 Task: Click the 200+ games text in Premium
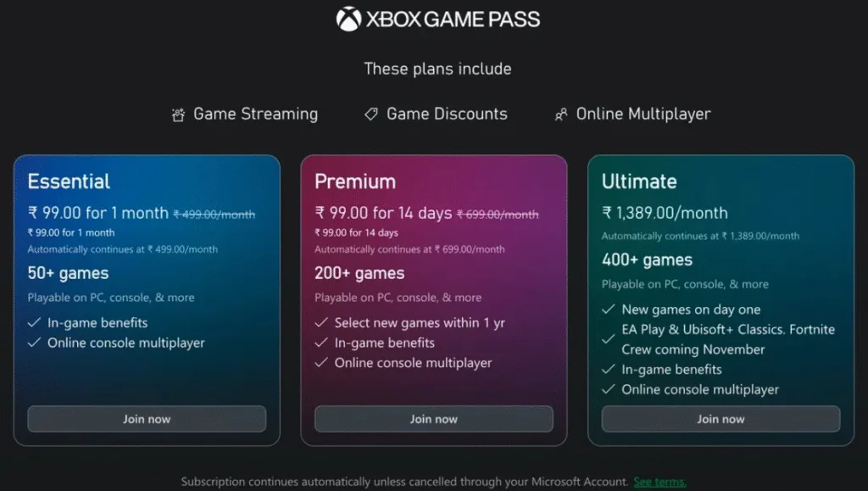point(359,273)
